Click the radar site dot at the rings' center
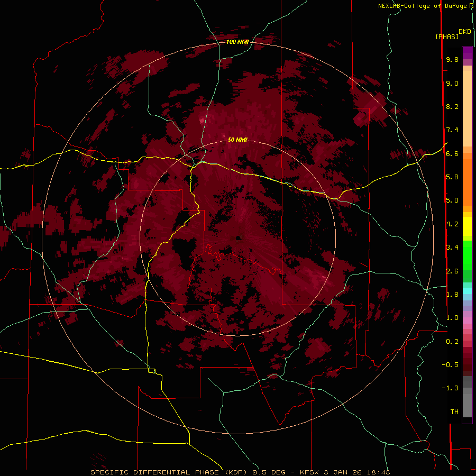 [238, 238]
